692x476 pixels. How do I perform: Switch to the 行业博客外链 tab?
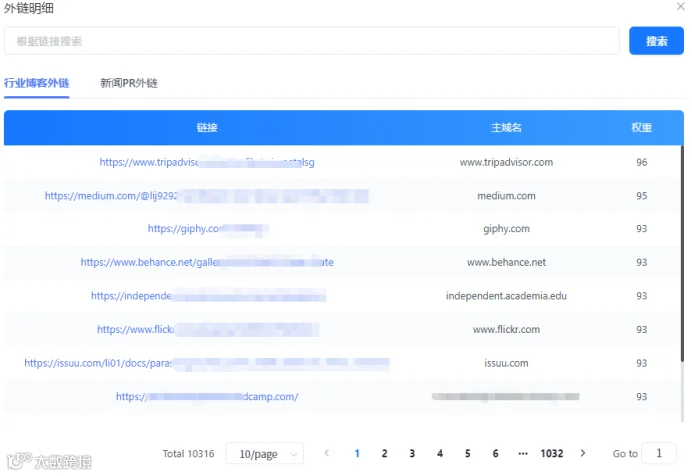click(37, 83)
